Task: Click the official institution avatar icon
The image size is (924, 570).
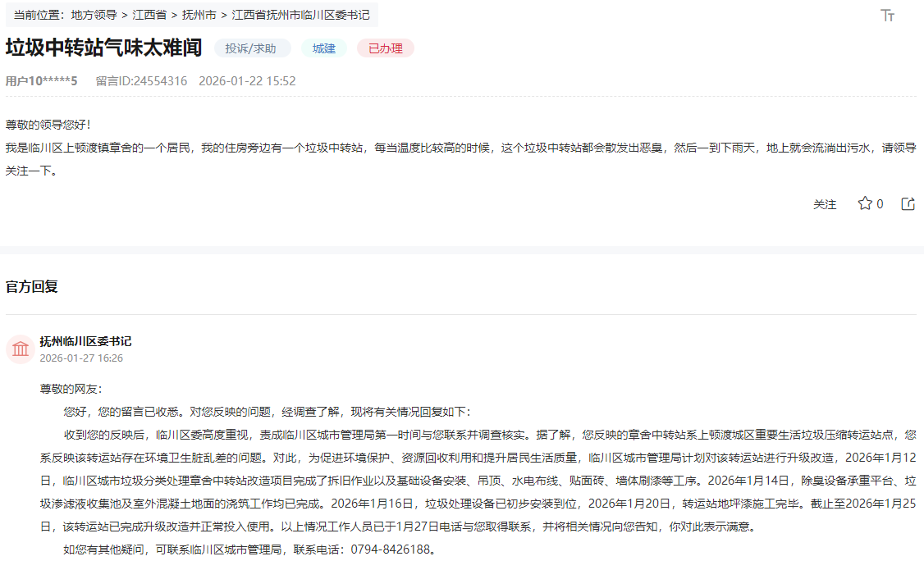Action: click(20, 349)
